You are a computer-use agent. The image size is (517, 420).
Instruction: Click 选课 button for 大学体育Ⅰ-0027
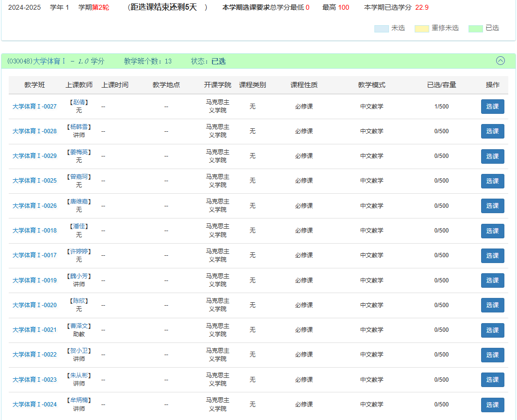tap(492, 107)
